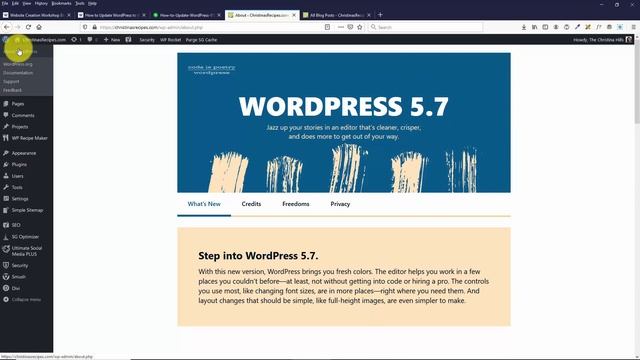Open the Firefox hamburger menu
The image size is (640, 360).
pos(633,27)
